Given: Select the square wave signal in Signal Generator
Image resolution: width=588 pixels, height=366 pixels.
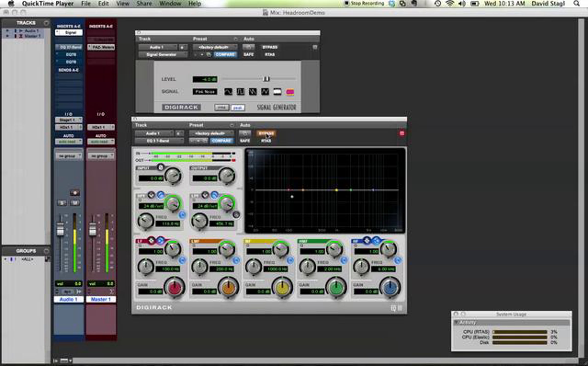Looking at the screenshot, I should click(240, 92).
